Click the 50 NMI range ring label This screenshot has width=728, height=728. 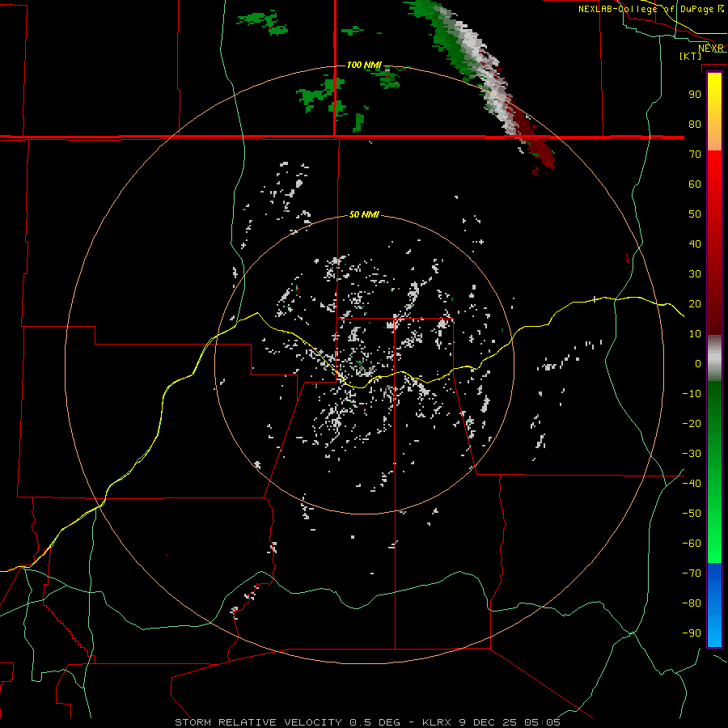[x=364, y=214]
